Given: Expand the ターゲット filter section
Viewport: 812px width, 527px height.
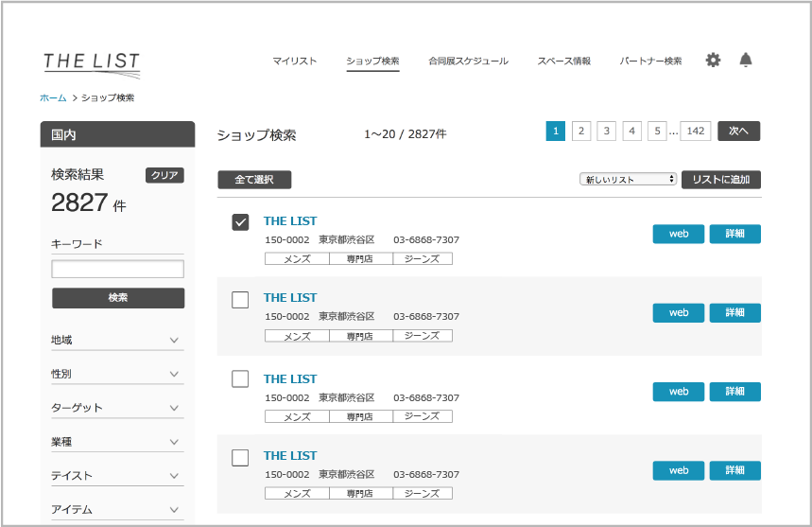Looking at the screenshot, I should click(174, 408).
